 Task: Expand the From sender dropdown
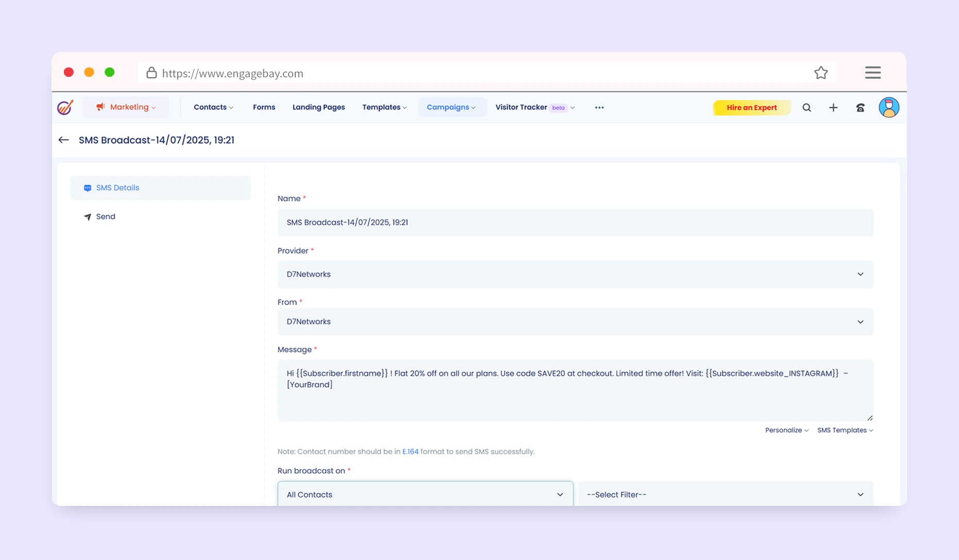pyautogui.click(x=575, y=322)
